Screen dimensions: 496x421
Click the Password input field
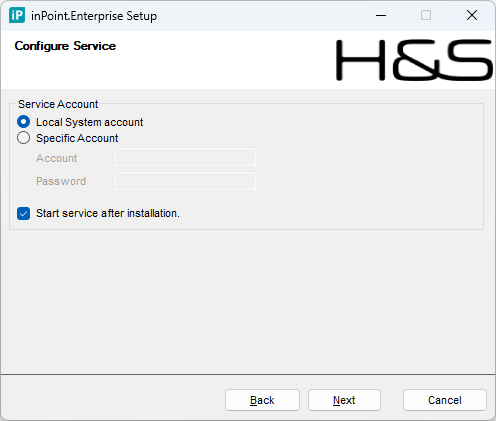coord(185,181)
